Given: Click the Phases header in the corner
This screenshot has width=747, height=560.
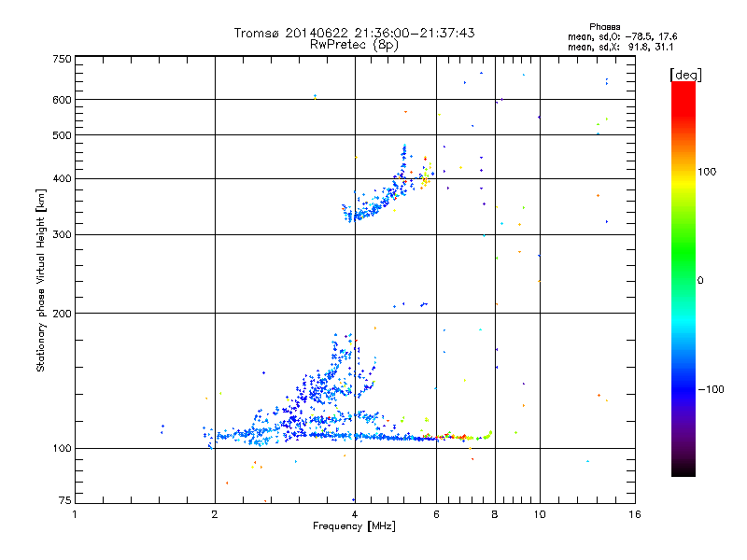Looking at the screenshot, I should [x=604, y=27].
